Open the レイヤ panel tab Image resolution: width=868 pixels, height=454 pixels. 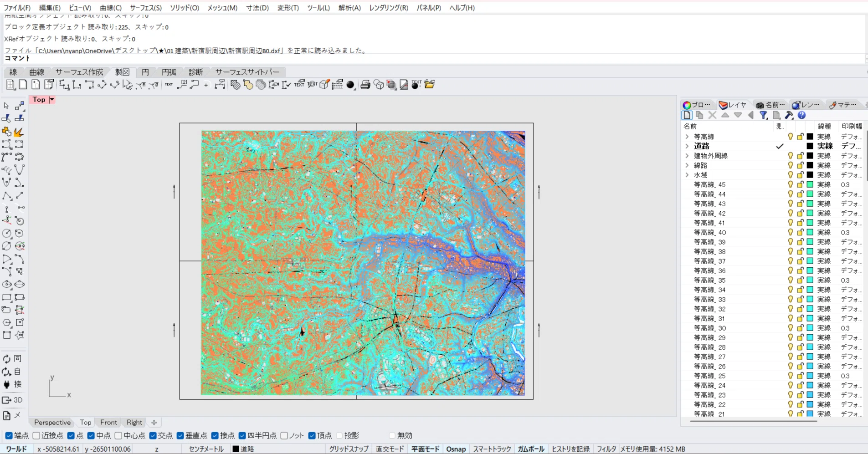click(x=733, y=105)
